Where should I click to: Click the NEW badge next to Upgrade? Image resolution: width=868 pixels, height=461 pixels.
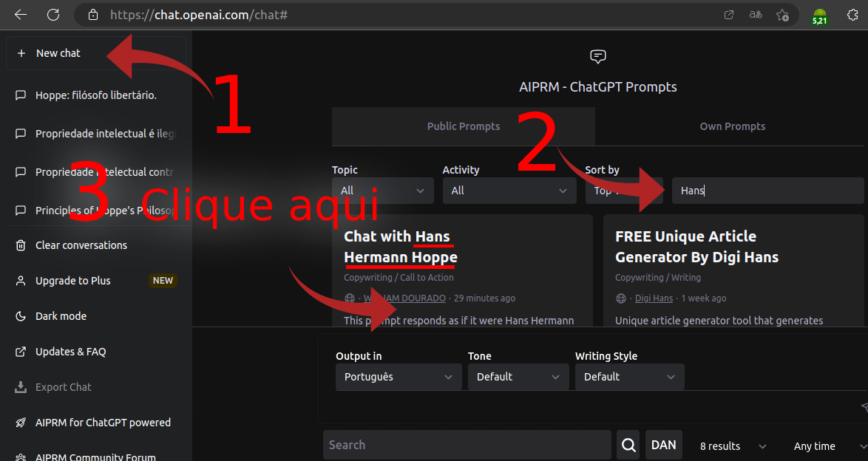click(163, 281)
